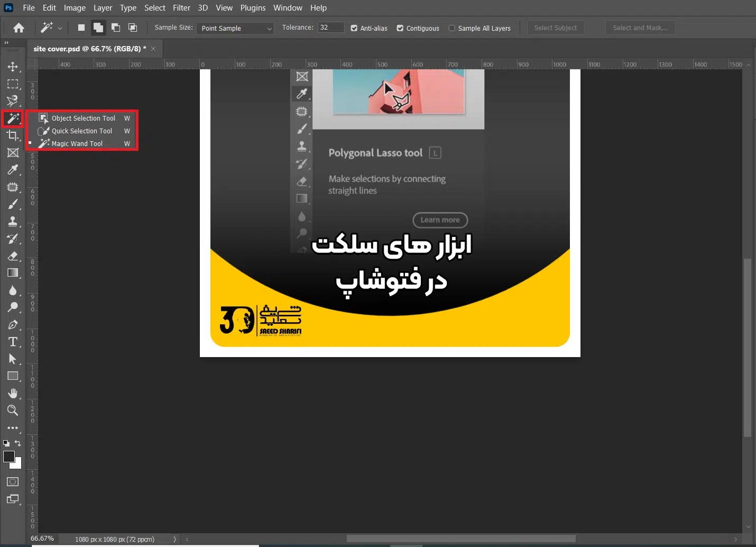Screen dimensions: 756x547
Task: Select the Rectangular Marquee tool
Action: (13, 84)
